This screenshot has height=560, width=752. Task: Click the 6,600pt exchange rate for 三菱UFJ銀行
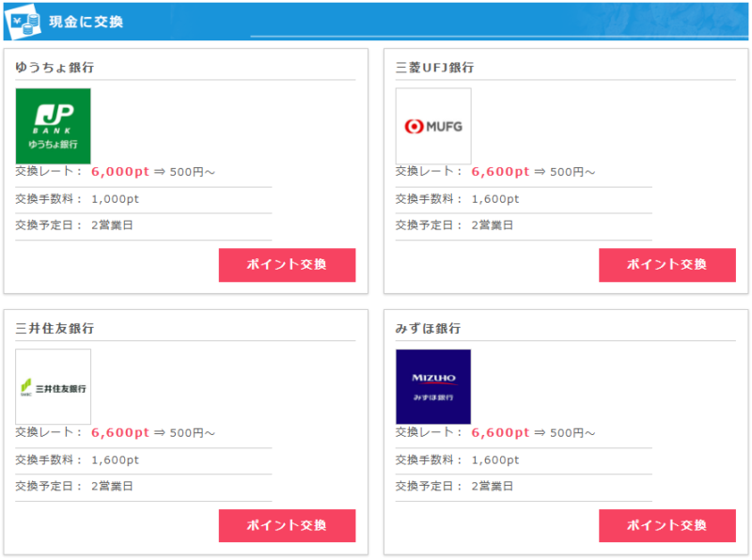[x=500, y=172]
